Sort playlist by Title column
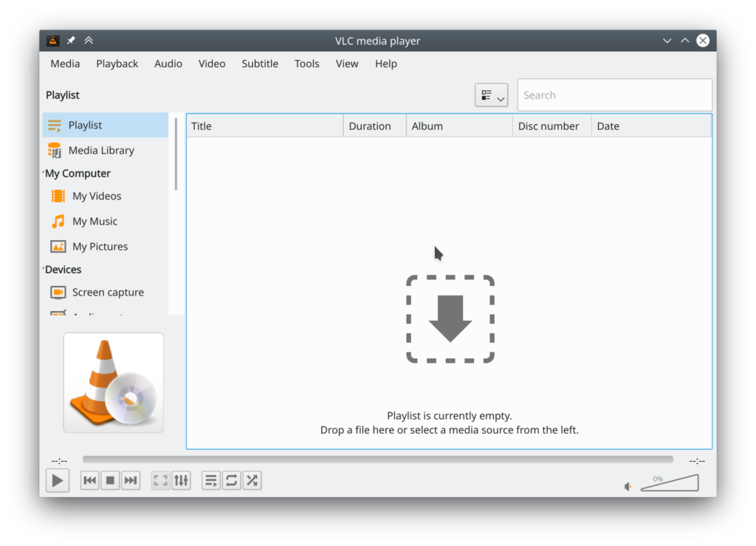 click(x=265, y=126)
